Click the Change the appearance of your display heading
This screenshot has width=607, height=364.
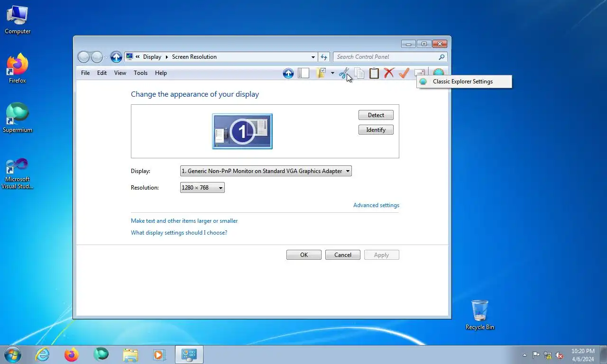point(195,94)
